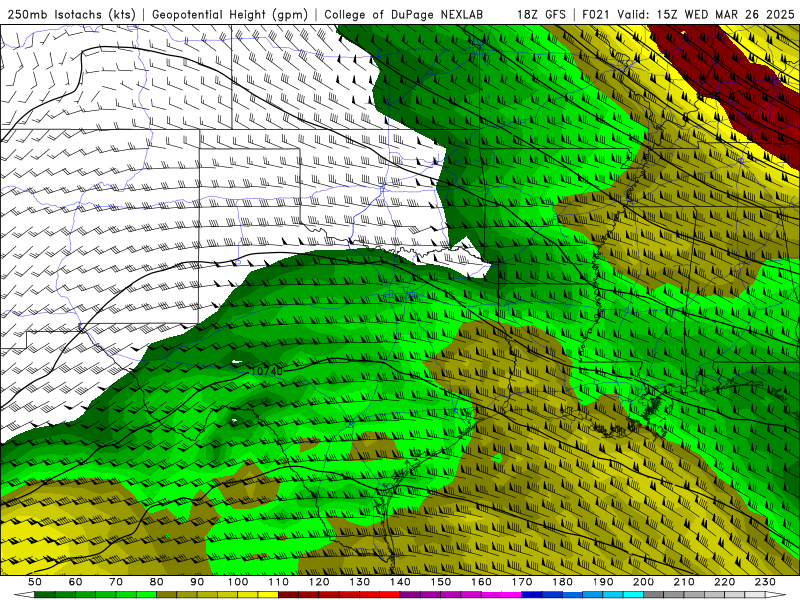The height and width of the screenshot is (600, 800).
Task: Click the '170' colorbar scale label
Action: click(x=521, y=582)
